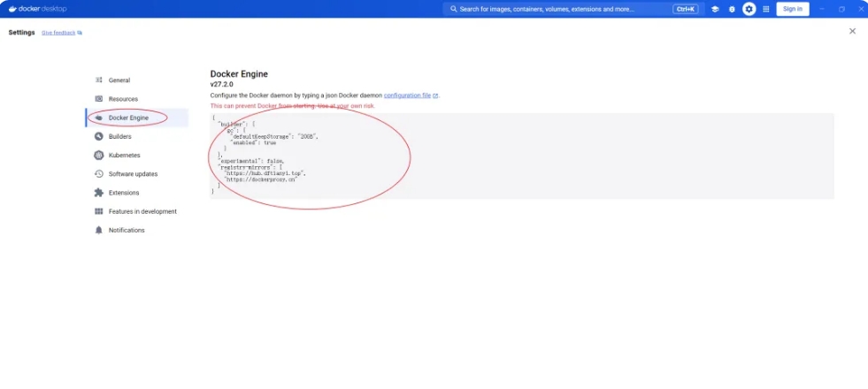Open the Notifications tab
The image size is (868, 389).
[137, 230]
